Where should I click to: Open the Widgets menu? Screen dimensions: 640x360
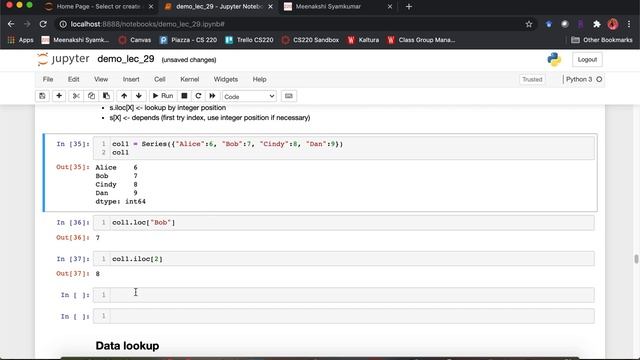pos(226,79)
